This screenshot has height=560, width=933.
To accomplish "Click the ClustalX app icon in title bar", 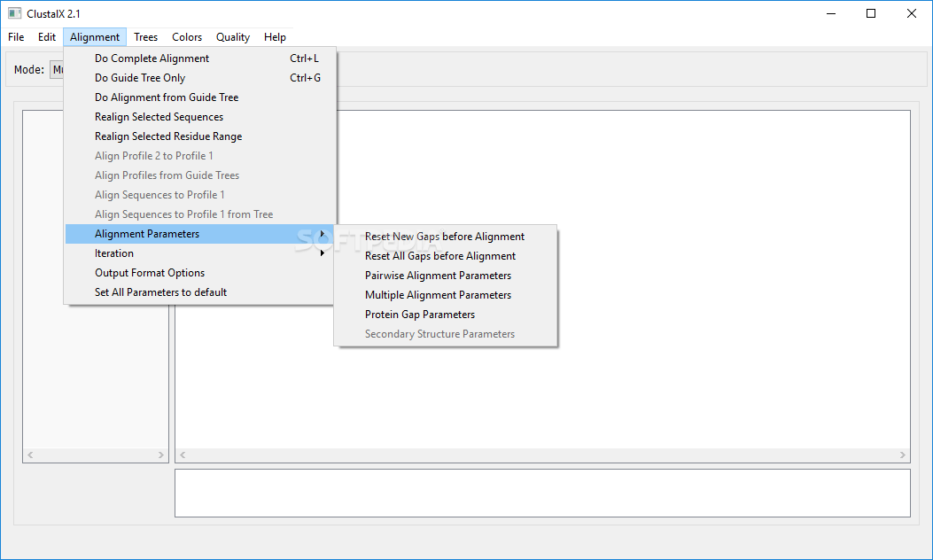I will (x=14, y=13).
